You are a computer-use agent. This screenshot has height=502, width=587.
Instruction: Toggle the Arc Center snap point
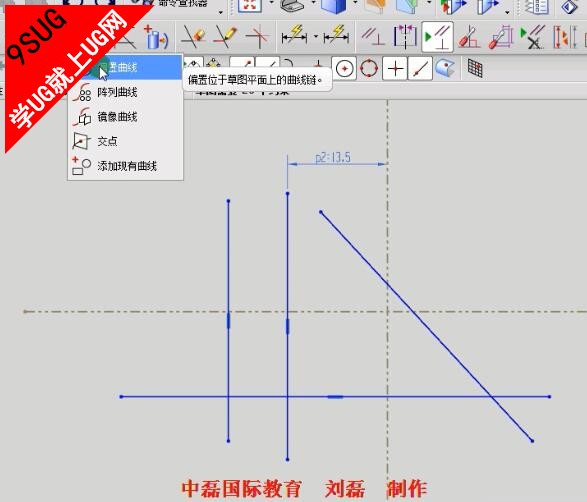point(344,69)
